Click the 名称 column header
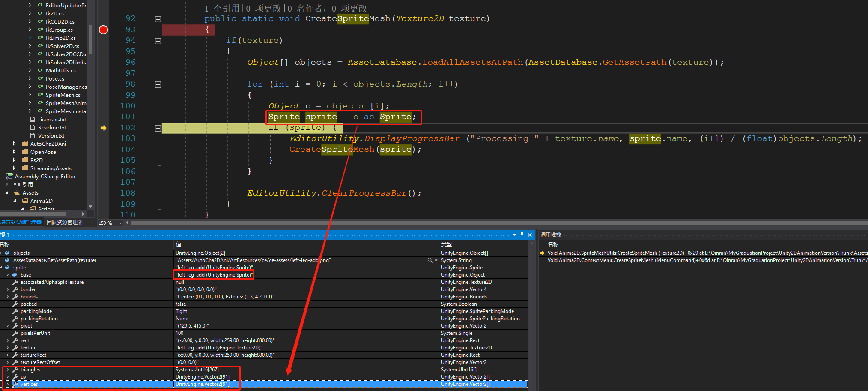 pyautogui.click(x=5, y=244)
